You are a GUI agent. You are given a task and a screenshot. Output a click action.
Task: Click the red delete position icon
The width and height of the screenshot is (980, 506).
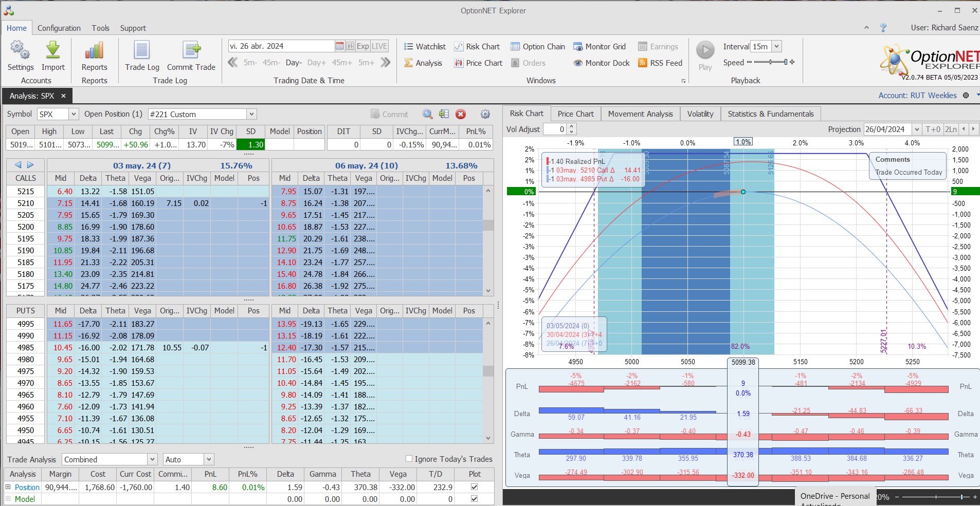tap(461, 114)
